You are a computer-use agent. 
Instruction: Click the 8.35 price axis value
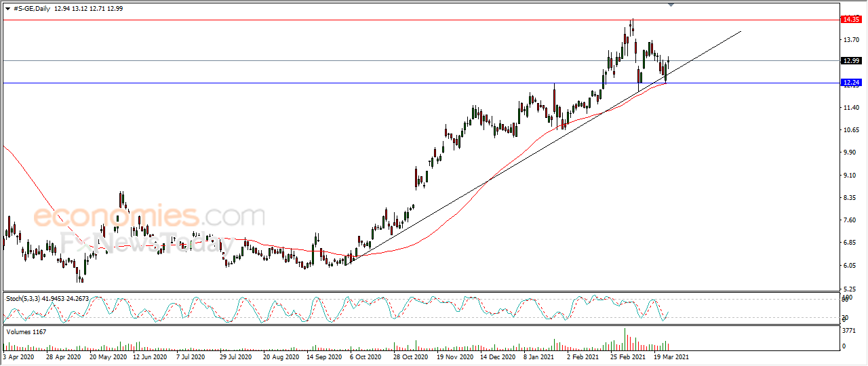pyautogui.click(x=849, y=198)
